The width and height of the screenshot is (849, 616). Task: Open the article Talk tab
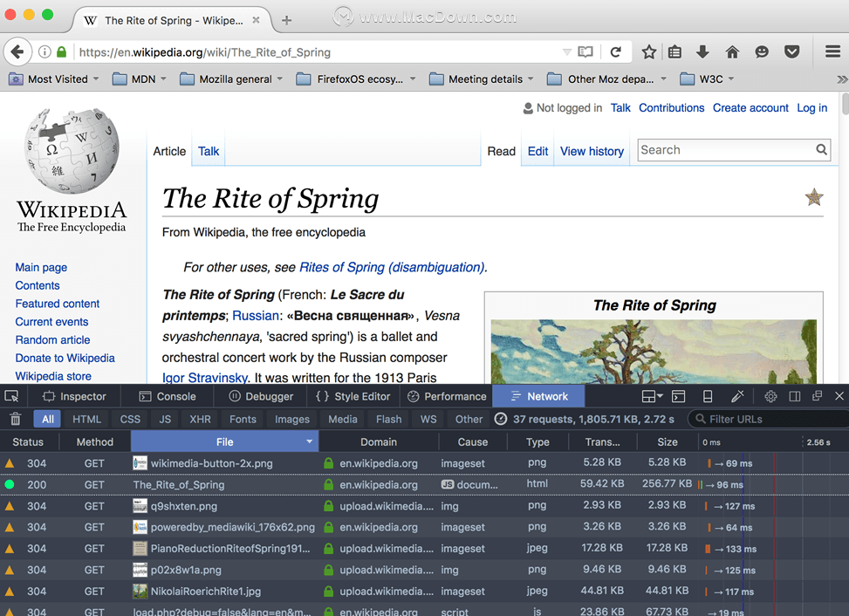(x=209, y=151)
